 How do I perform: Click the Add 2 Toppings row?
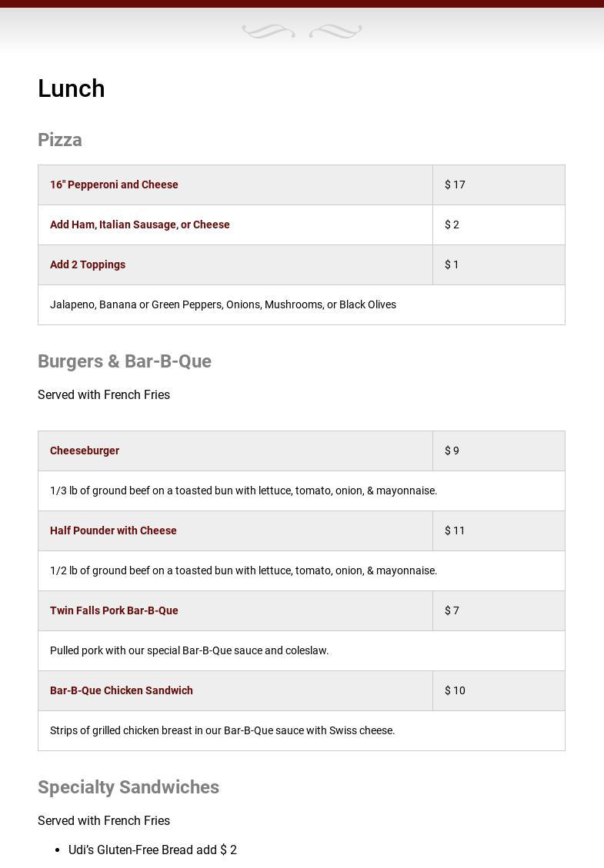coord(88,264)
